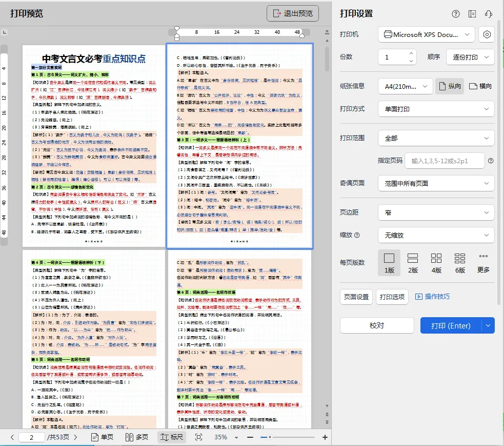Select the page beginning 第4页
504x446 pixels.
93,339
